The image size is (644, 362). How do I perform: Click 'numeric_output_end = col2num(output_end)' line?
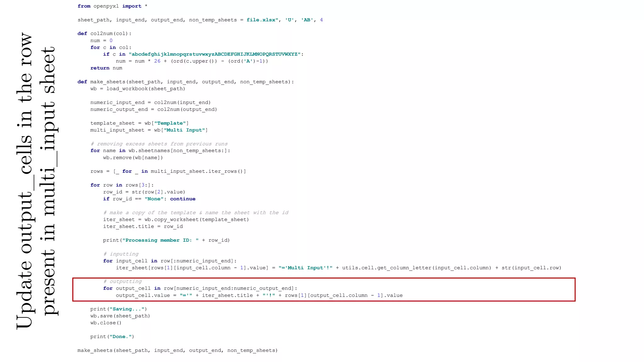(154, 110)
